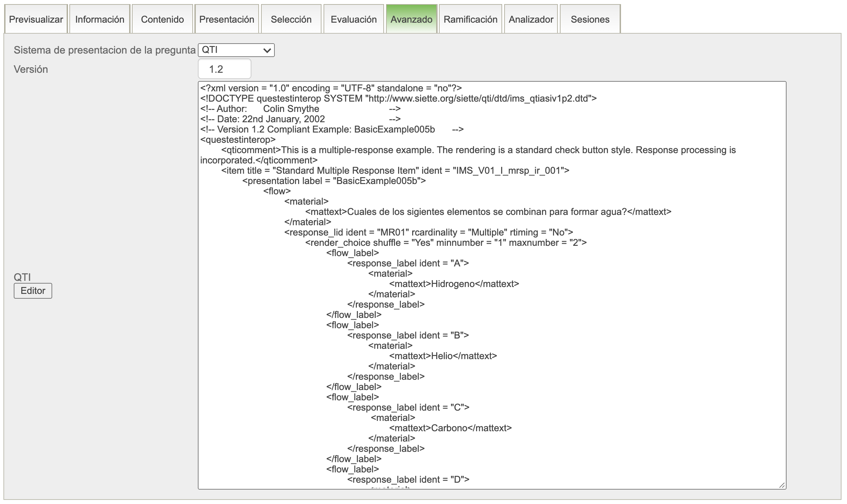
Task: Go to the Sesiones tab
Action: [590, 19]
